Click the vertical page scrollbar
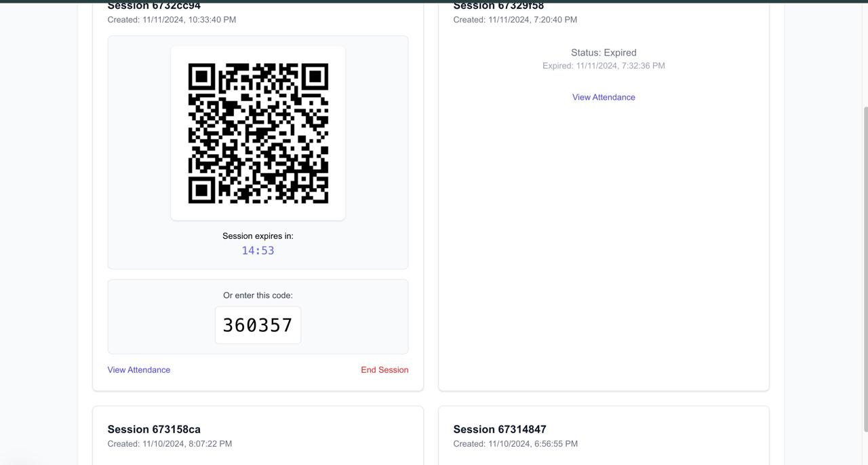The height and width of the screenshot is (465, 868). [865, 268]
